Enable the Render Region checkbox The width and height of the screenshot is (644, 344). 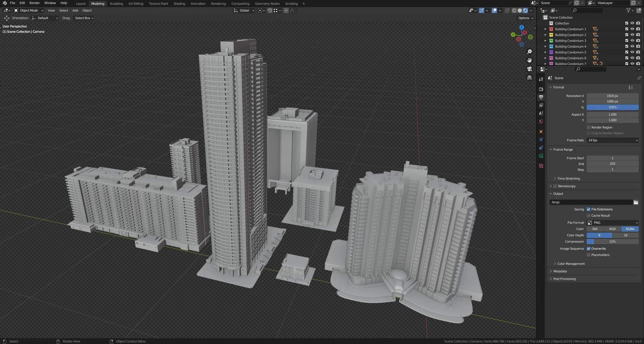click(588, 127)
